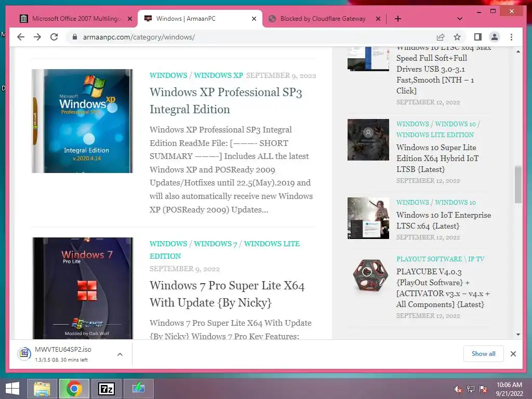This screenshot has height=399, width=532.
Task: Bookmark this page with the star icon
Action: pos(457,37)
